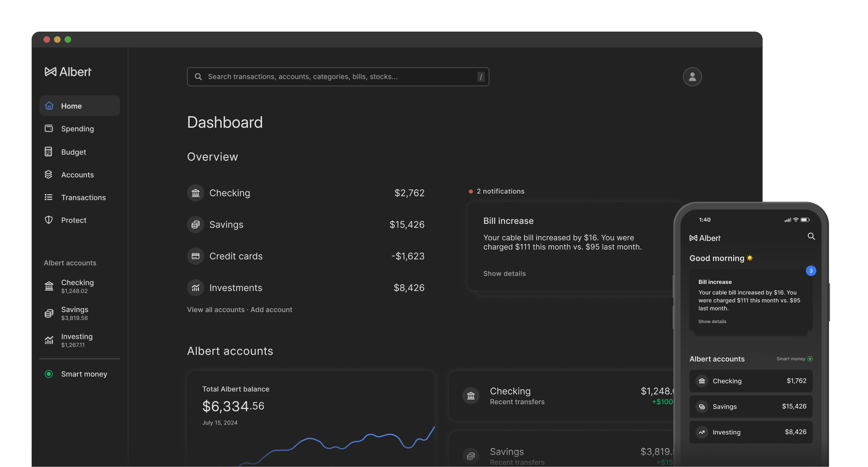Viewport: 868px width, 467px height.
Task: Open the Investments row
Action: 306,288
